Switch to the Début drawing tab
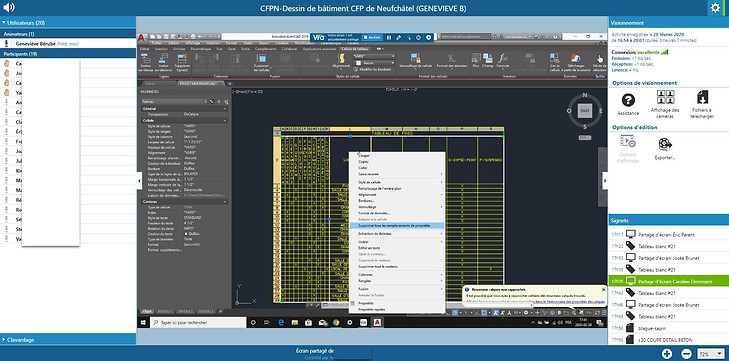 149,83
